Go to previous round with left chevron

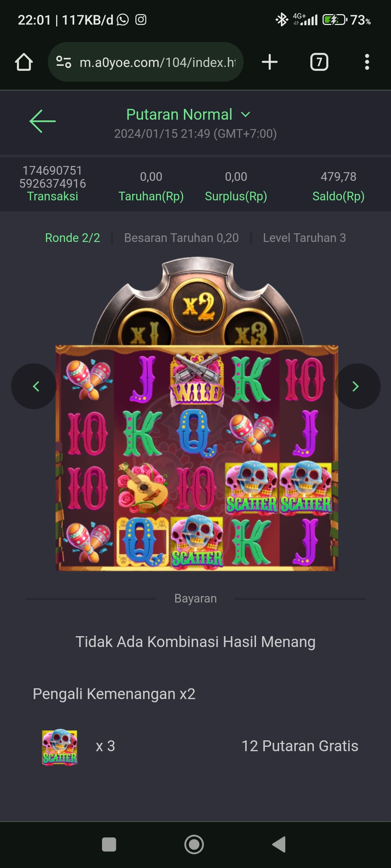pyautogui.click(x=34, y=386)
